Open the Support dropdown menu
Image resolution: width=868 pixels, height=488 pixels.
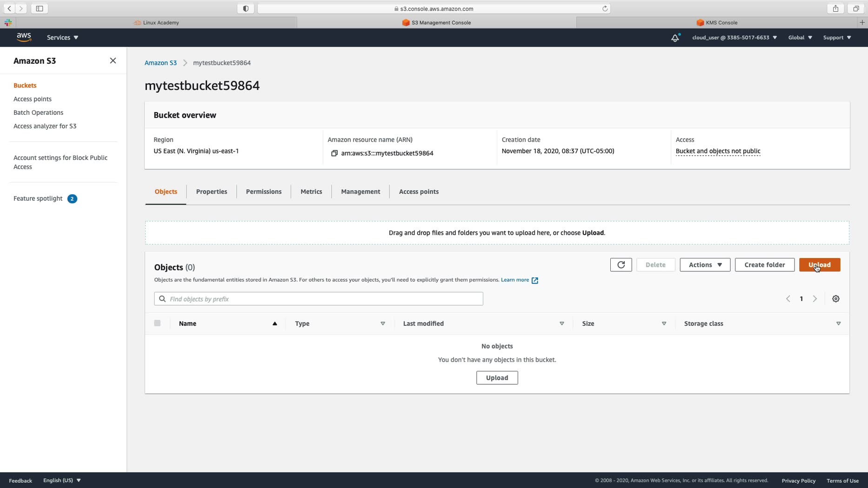(x=837, y=38)
